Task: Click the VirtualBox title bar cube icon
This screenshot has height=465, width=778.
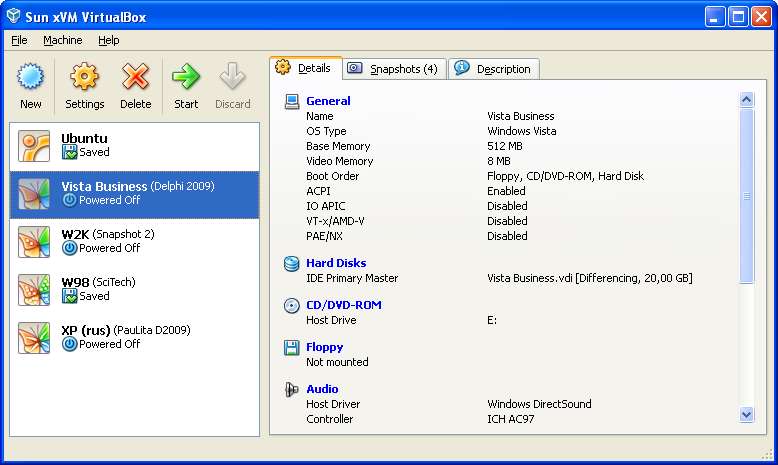Action: coord(13,16)
